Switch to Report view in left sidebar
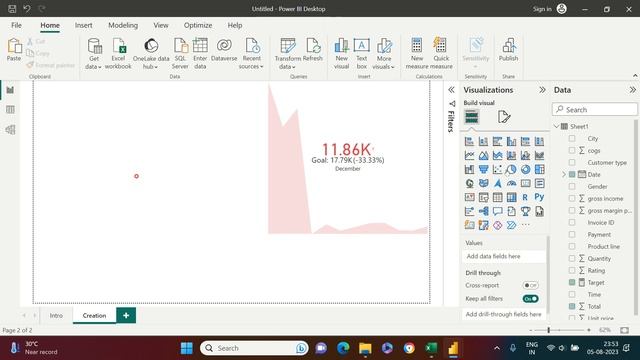This screenshot has height=360, width=640. [x=10, y=90]
